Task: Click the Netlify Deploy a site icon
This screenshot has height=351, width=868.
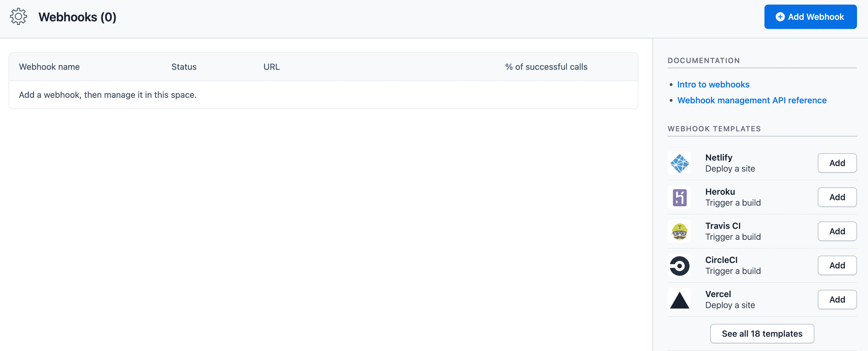Action: click(680, 162)
